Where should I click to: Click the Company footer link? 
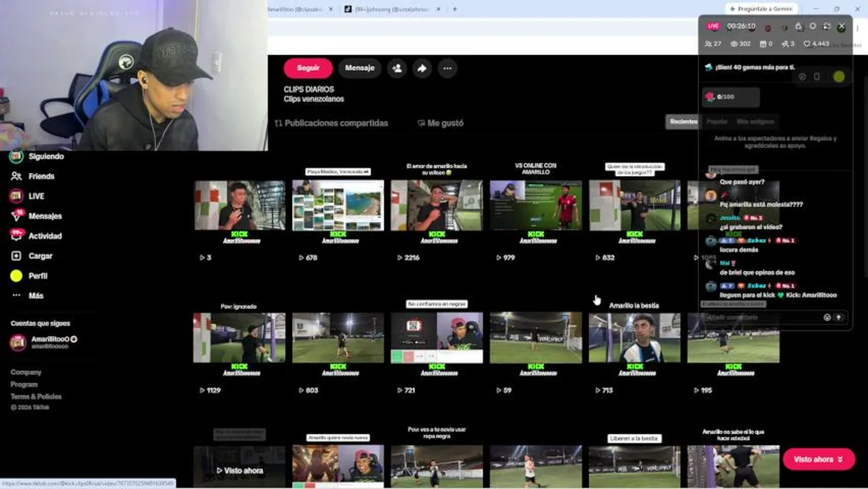pyautogui.click(x=26, y=372)
